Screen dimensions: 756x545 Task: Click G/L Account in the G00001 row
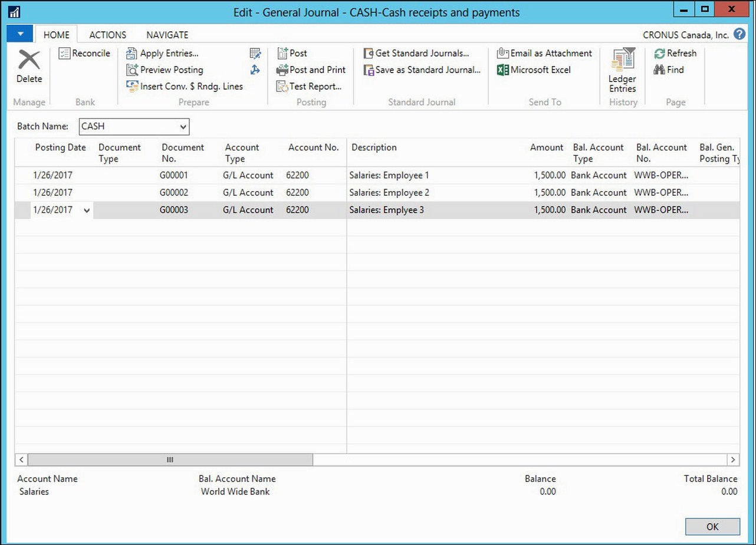click(248, 175)
